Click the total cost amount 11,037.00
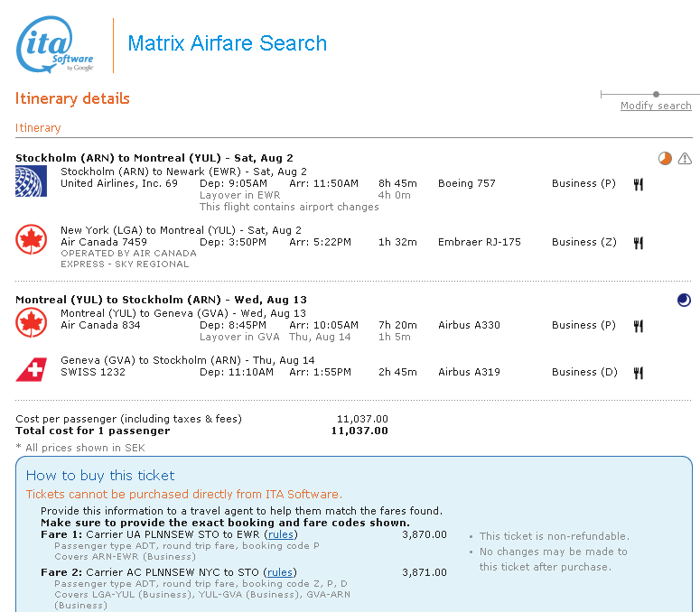The width and height of the screenshot is (700, 612). coord(359,431)
